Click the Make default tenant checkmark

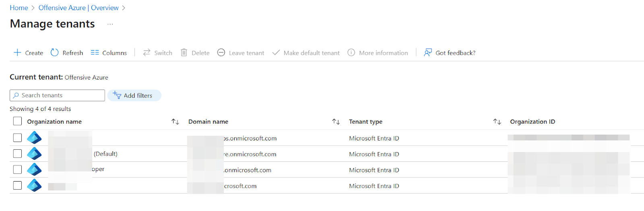276,52
